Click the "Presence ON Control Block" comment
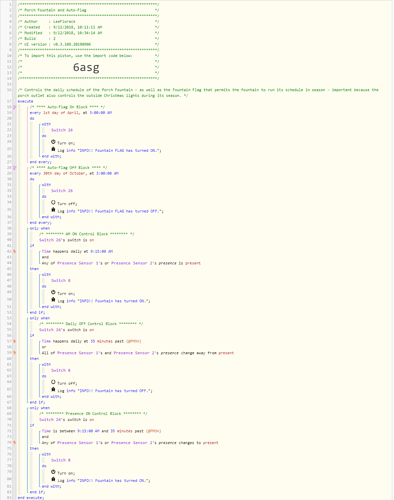 (93, 414)
